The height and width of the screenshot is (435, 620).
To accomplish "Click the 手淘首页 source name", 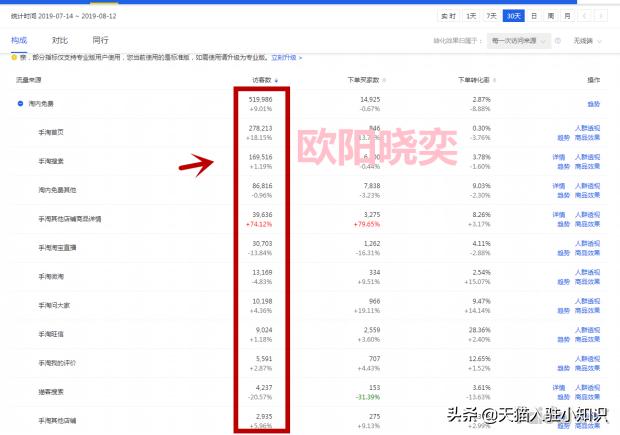I will [51, 132].
